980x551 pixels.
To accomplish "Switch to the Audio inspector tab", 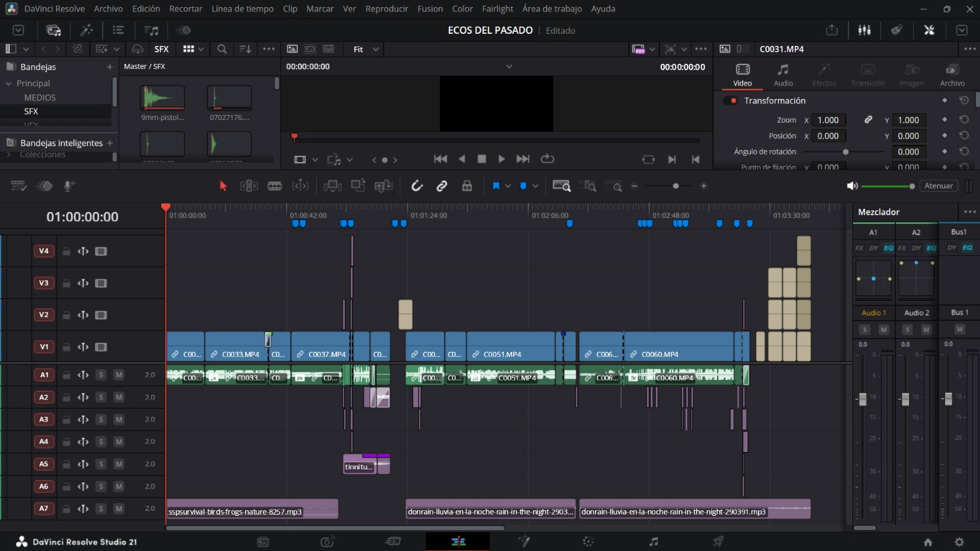I will [783, 75].
